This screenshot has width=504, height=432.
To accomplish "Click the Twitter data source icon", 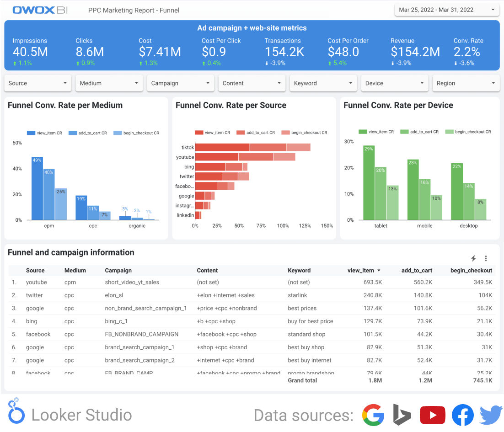I will coord(490,415).
